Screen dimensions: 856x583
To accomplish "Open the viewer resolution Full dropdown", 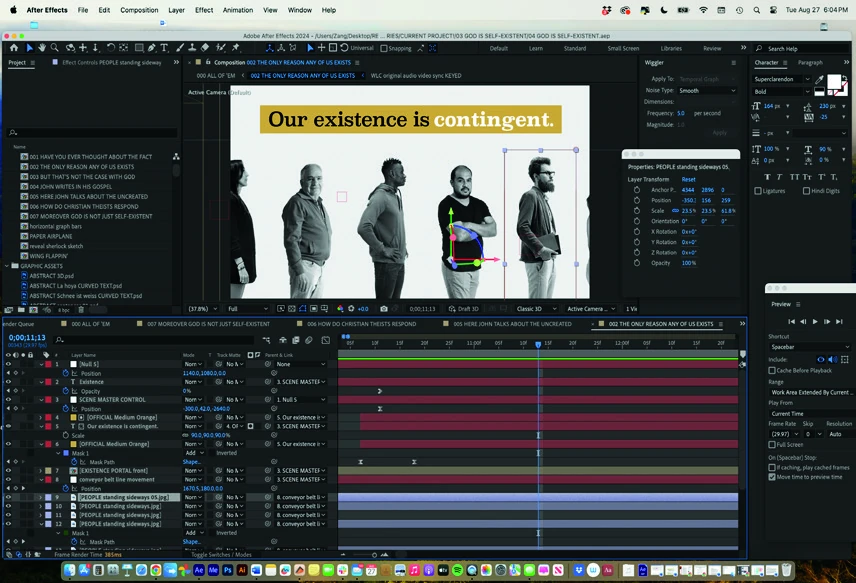I will point(248,309).
